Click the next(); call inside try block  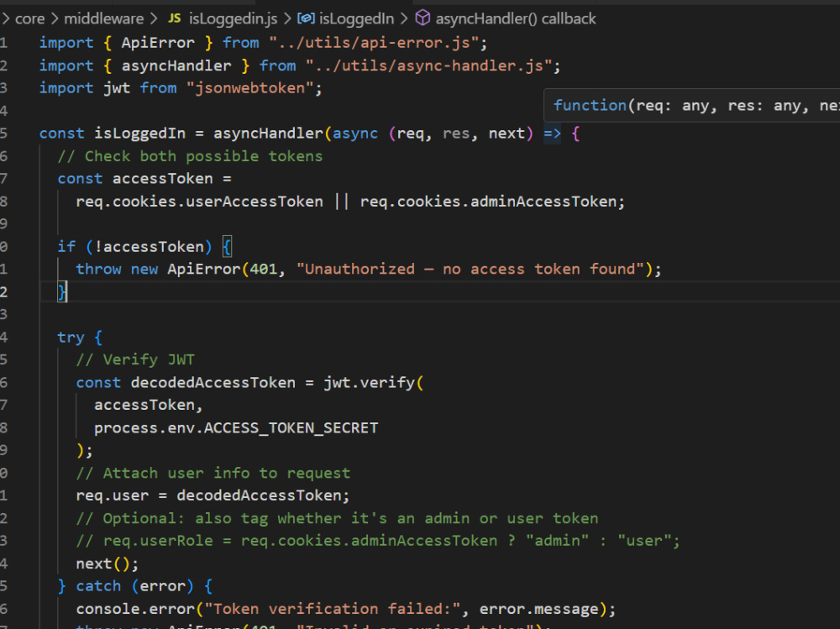click(x=108, y=563)
